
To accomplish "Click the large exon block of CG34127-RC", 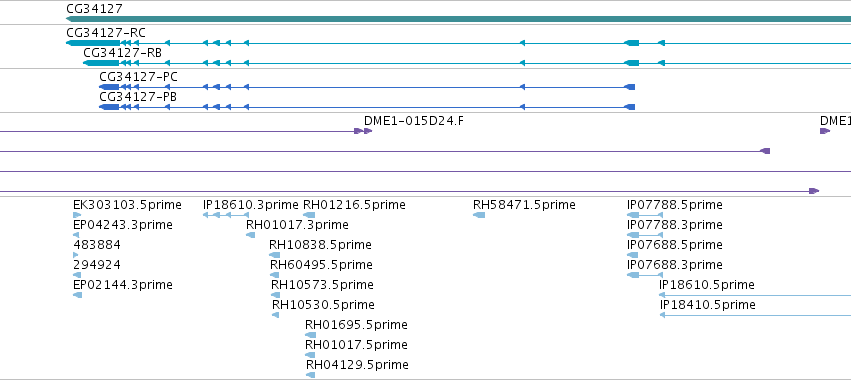I will point(93,43).
